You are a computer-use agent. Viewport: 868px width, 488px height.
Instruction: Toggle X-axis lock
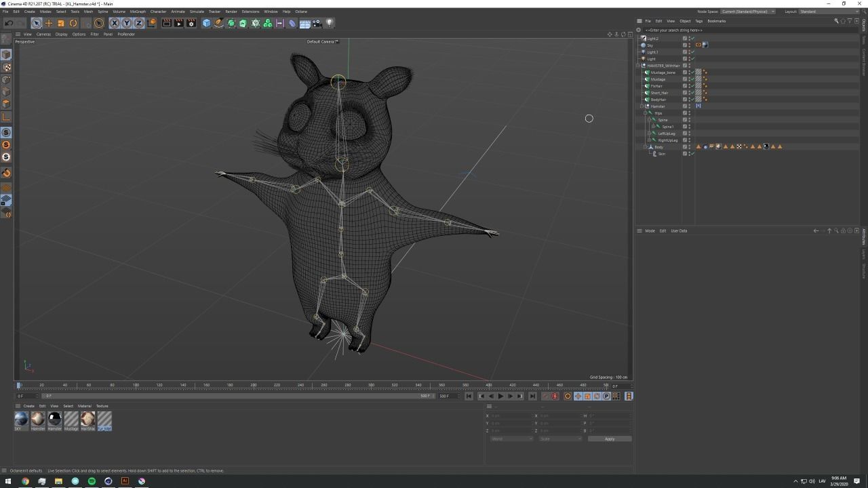pyautogui.click(x=114, y=23)
